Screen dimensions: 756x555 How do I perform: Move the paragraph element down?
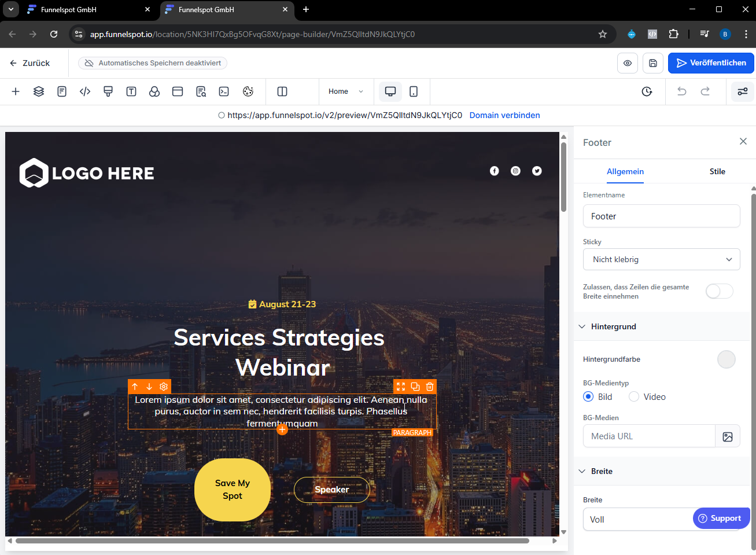tap(149, 387)
